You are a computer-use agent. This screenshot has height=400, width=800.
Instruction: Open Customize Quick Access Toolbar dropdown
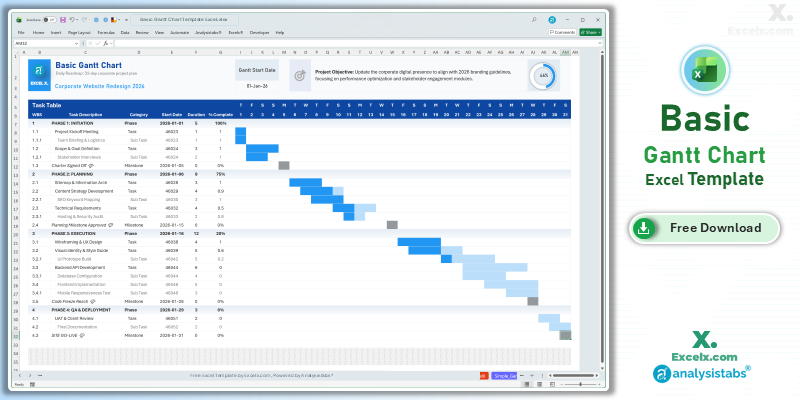pos(127,20)
